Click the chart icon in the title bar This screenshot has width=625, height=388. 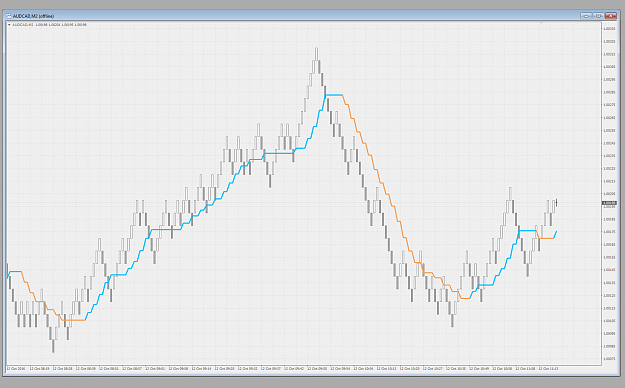click(9, 16)
